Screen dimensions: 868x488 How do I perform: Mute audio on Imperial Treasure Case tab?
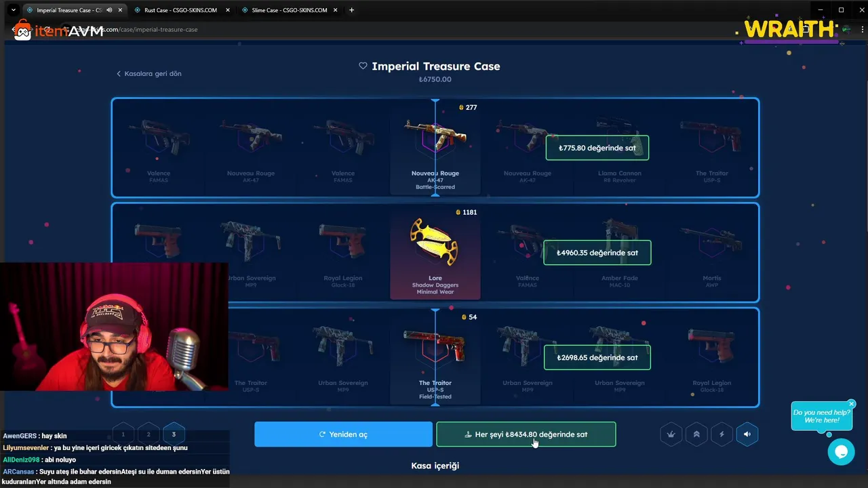109,10
